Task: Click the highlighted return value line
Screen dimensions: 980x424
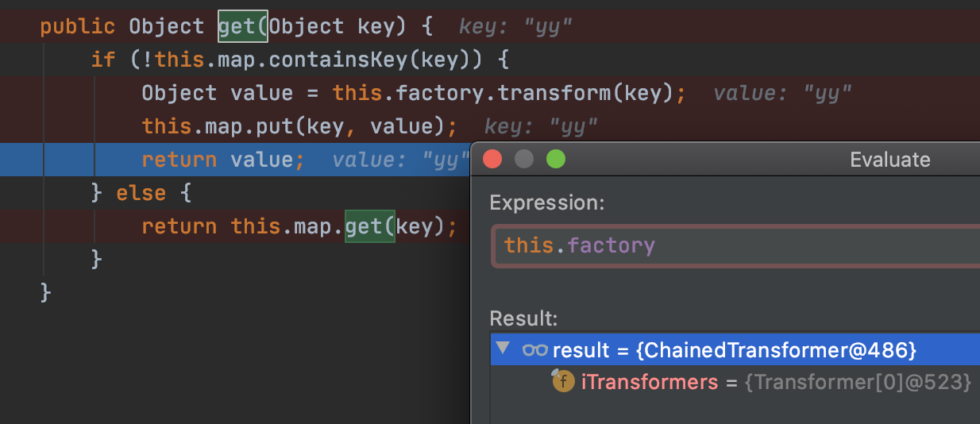Action: pos(222,160)
